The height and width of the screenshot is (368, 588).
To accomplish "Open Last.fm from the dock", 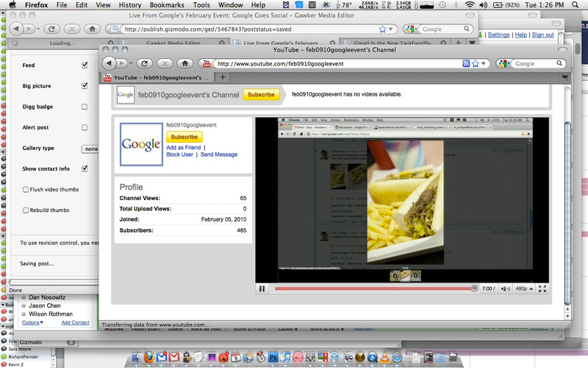I will (298, 357).
